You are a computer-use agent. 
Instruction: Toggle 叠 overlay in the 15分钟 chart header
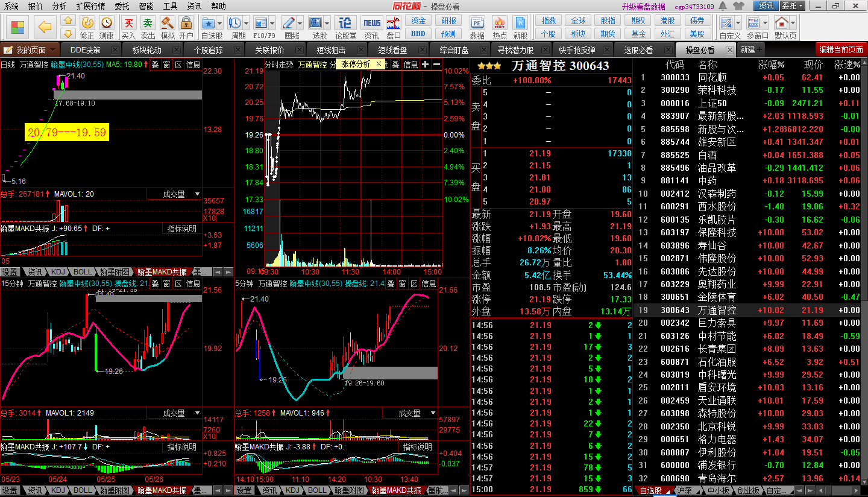[x=155, y=283]
